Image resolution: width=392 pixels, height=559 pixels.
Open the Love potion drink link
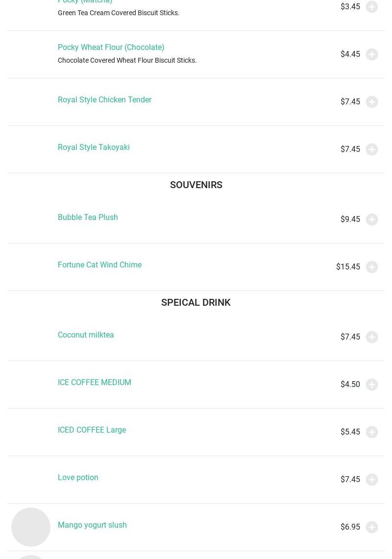point(78,478)
